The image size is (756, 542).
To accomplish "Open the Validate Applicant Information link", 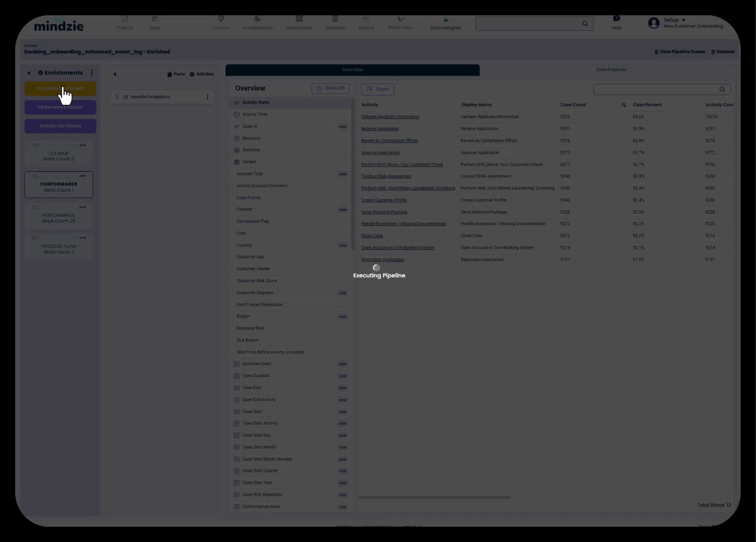I will click(390, 117).
